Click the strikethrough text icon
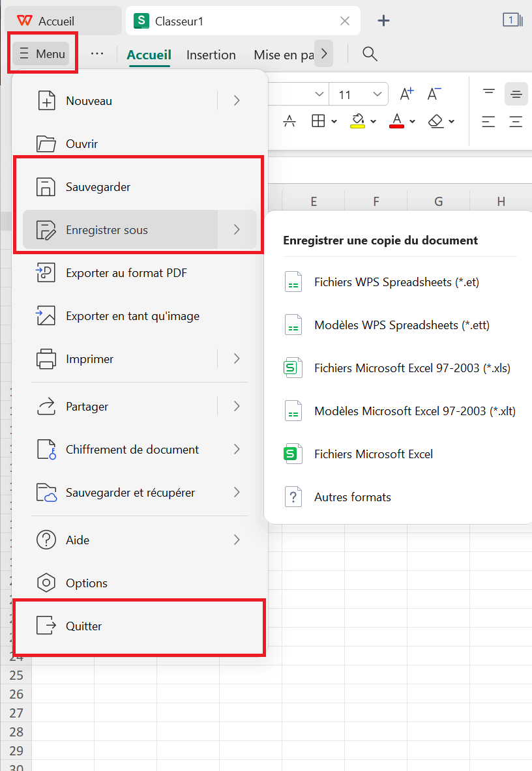532x771 pixels. [289, 121]
